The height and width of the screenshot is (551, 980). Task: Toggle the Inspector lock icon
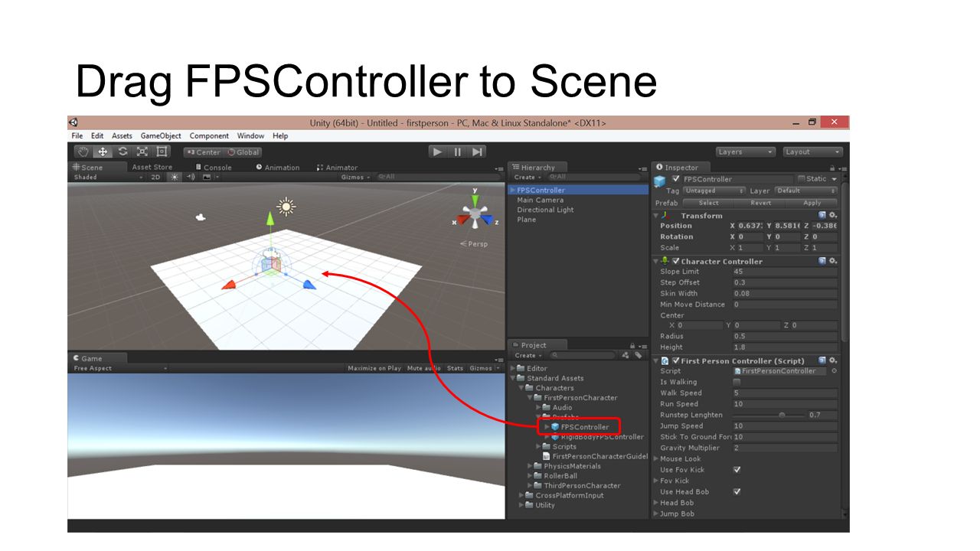tap(831, 168)
